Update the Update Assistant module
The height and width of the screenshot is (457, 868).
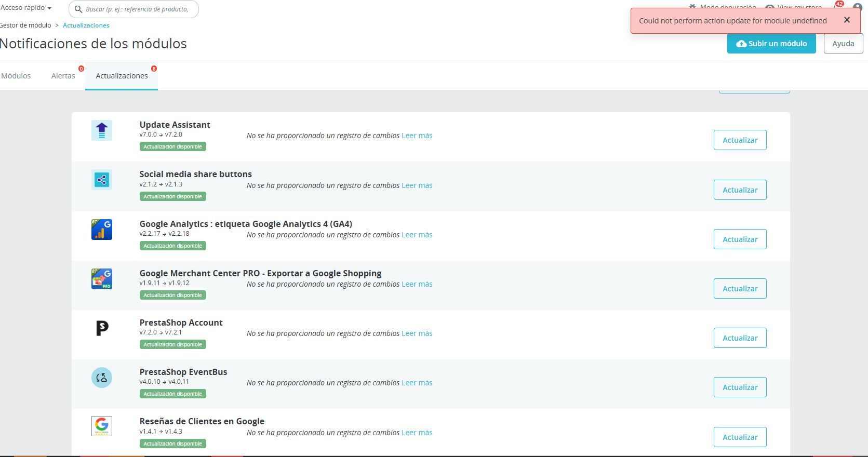pos(740,140)
